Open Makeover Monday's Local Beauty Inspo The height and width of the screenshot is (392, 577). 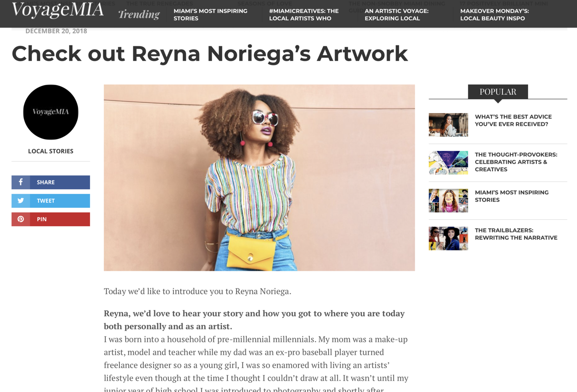point(494,15)
